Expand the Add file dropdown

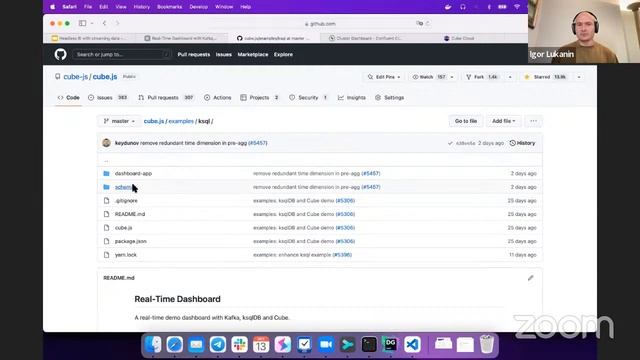503,121
